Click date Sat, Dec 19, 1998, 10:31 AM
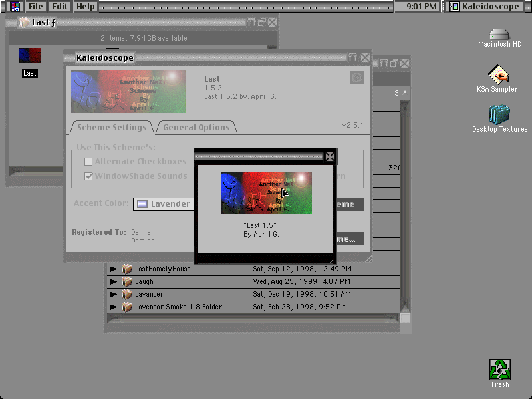532x399 pixels. click(x=302, y=294)
